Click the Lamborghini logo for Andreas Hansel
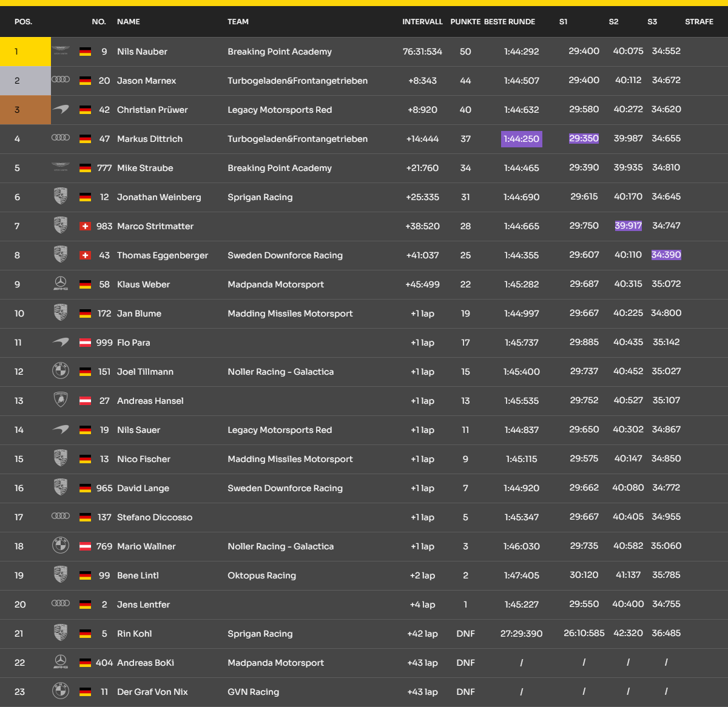 point(61,400)
